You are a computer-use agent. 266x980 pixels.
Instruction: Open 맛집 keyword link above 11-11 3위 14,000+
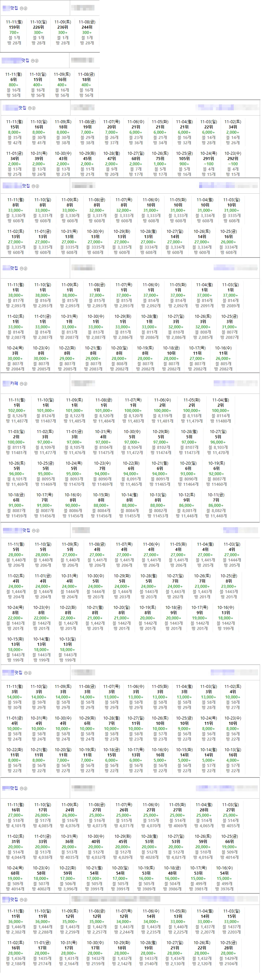(18, 673)
